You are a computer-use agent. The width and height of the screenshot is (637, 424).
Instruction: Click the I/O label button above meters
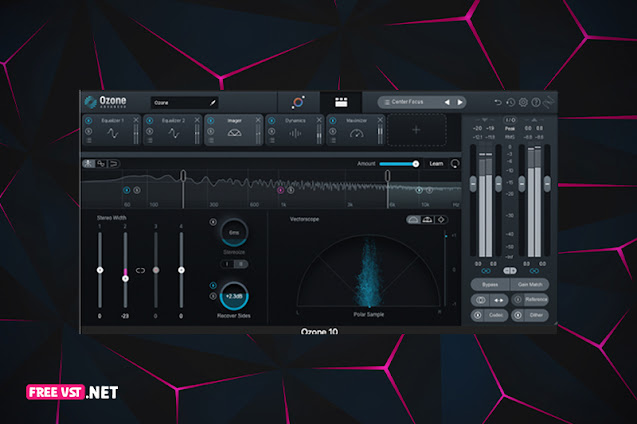510,120
